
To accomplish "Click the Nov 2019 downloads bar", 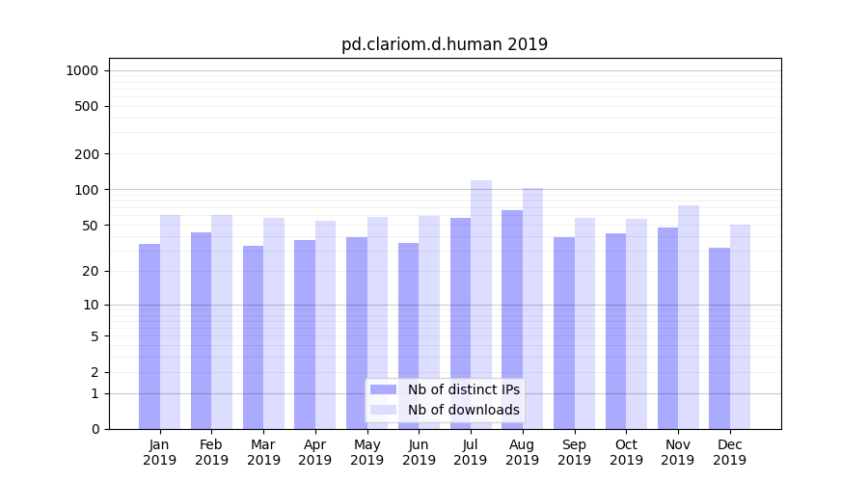I will point(689,316).
